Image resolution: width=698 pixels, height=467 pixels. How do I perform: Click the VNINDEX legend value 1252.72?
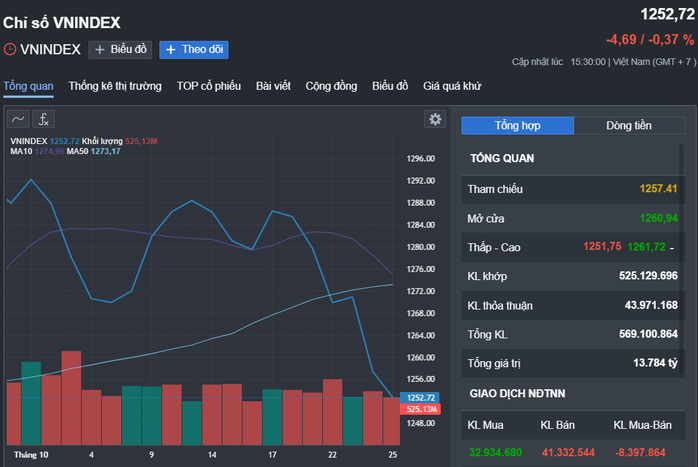point(65,141)
